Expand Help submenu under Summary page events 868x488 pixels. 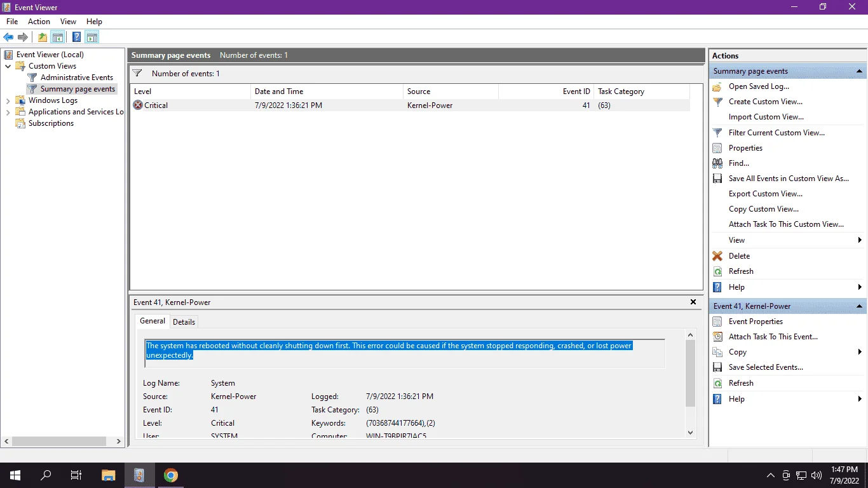(860, 287)
